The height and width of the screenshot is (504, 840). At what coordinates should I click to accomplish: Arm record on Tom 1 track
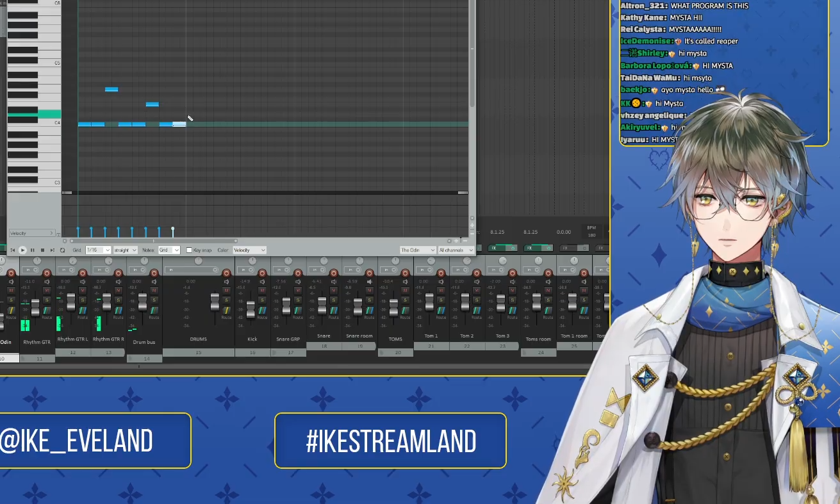pyautogui.click(x=441, y=273)
